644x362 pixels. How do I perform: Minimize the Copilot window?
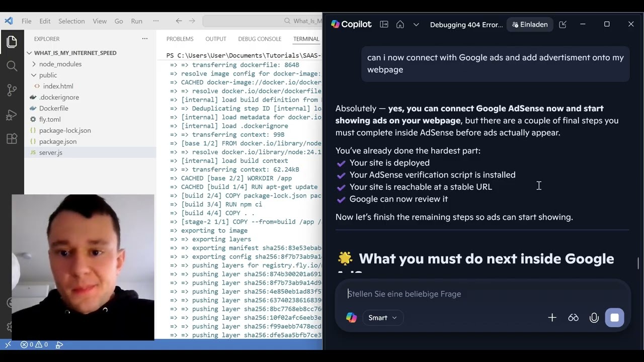point(583,24)
